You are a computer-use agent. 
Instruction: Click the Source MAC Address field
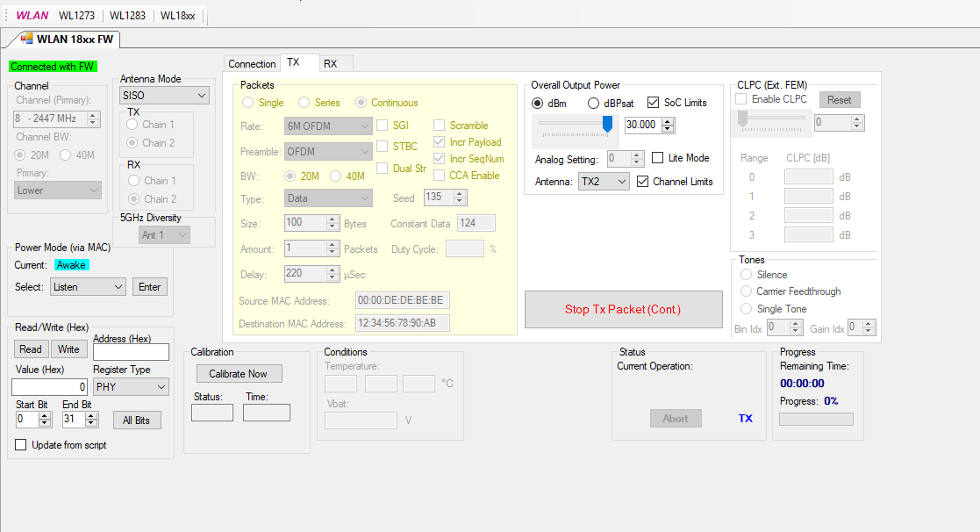point(403,301)
